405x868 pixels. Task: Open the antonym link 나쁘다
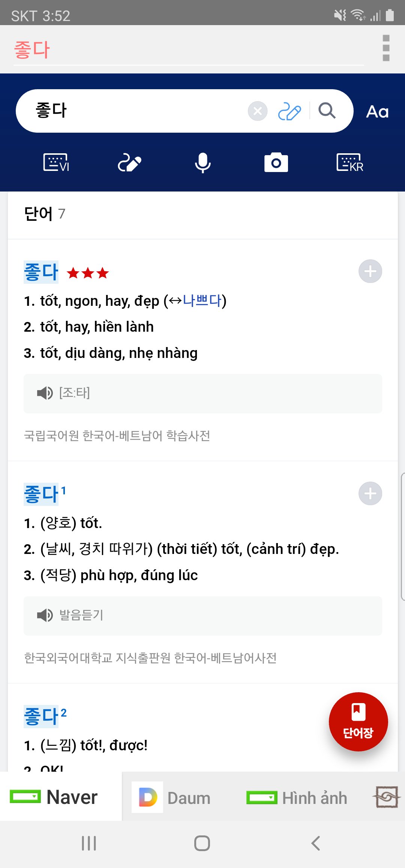[202, 301]
